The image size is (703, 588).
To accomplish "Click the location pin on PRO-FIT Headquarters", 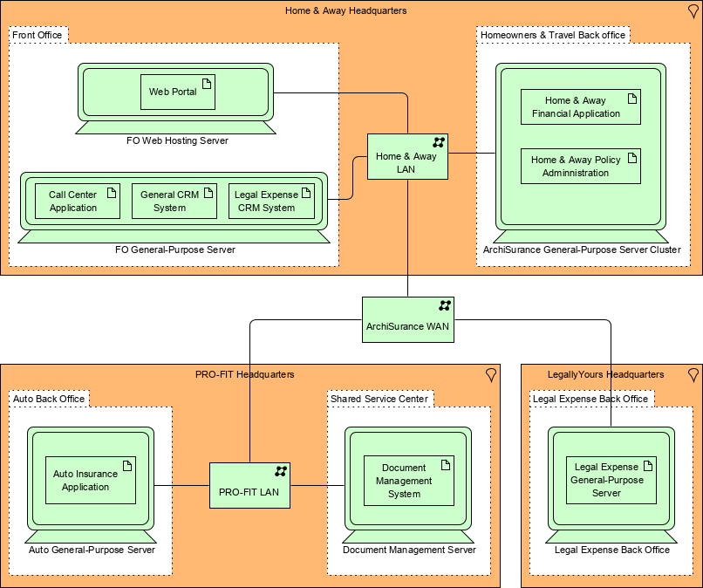I will (x=490, y=375).
